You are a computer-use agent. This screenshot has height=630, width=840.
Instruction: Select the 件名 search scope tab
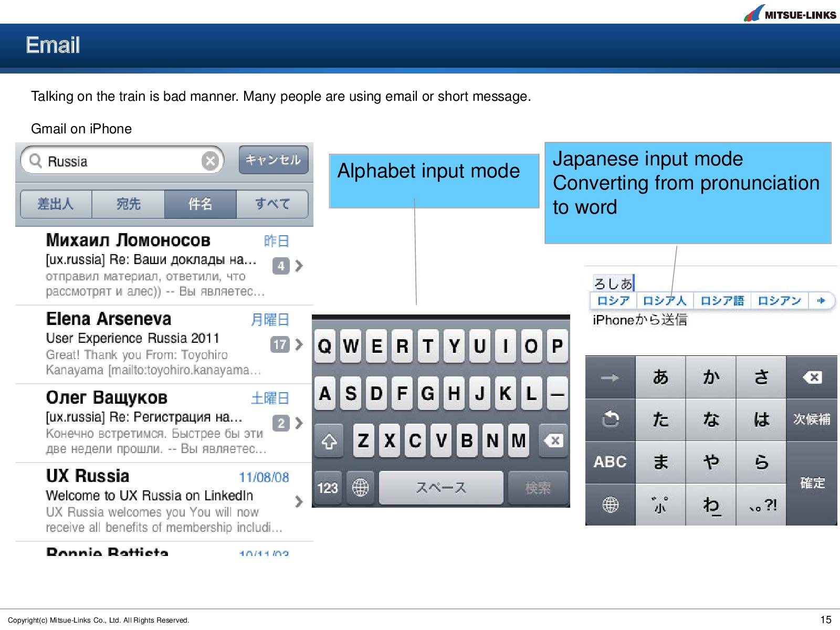click(x=201, y=204)
